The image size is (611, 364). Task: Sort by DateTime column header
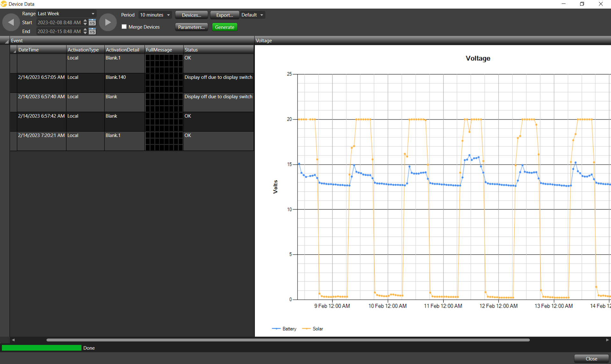tap(42, 50)
